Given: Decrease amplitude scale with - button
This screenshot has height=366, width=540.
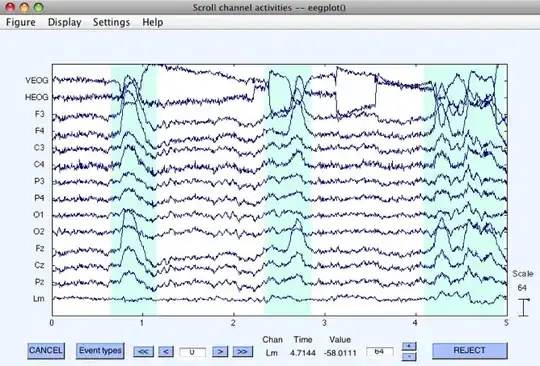Looking at the screenshot, I should point(409,356).
